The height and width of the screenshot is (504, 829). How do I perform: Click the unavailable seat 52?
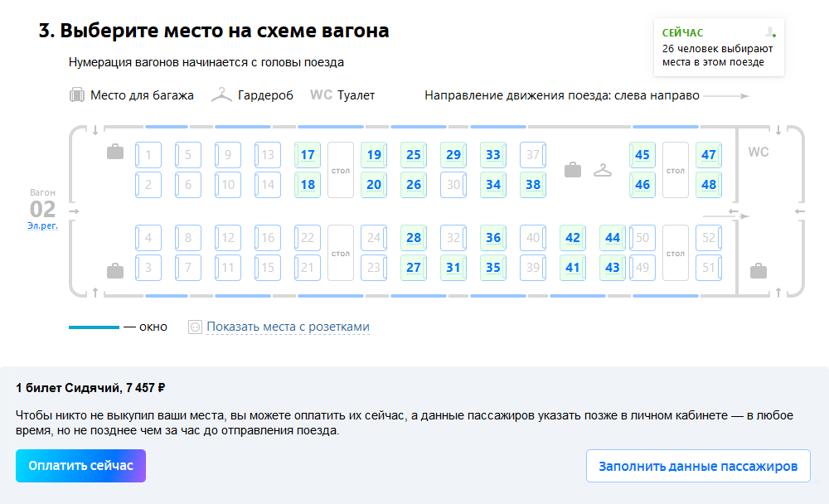pyautogui.click(x=709, y=238)
